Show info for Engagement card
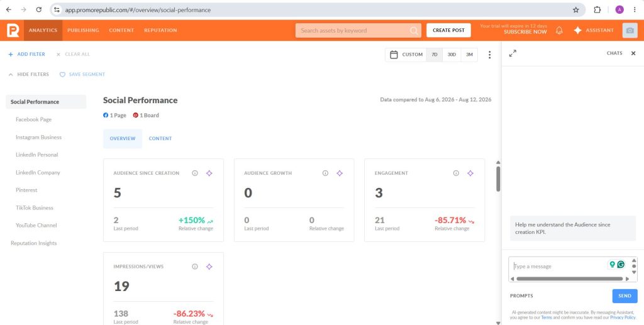This screenshot has width=644, height=325. click(456, 173)
